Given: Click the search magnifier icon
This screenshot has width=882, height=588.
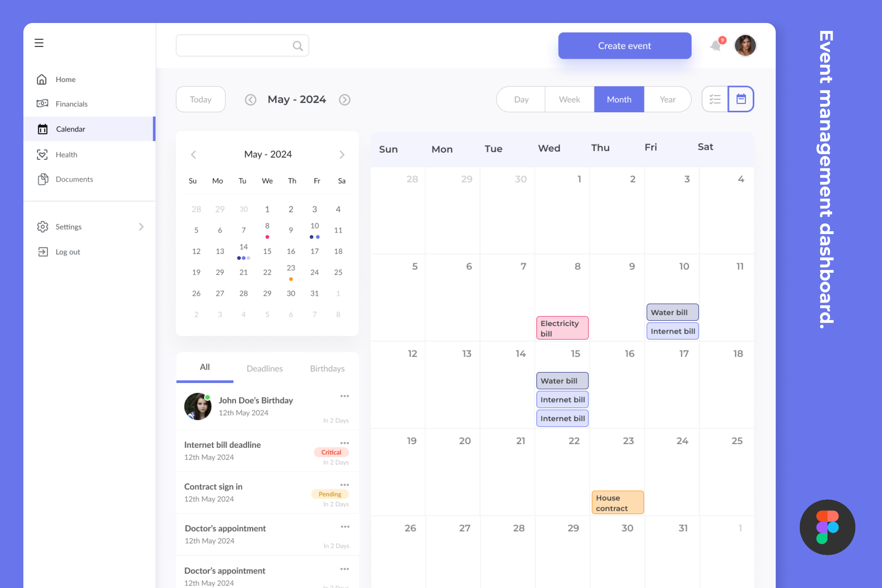Looking at the screenshot, I should coord(297,45).
